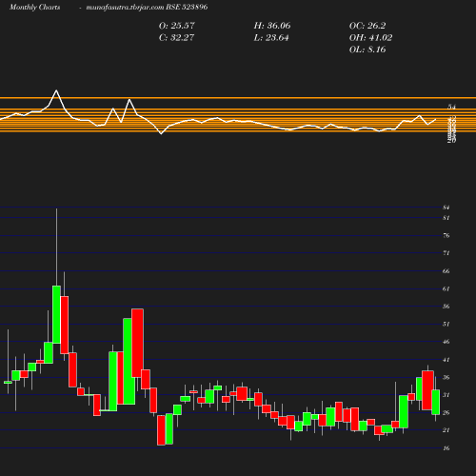The width and height of the screenshot is (476, 476).
Task: Click the last green candle at the chart's right end
Action: pos(436,402)
